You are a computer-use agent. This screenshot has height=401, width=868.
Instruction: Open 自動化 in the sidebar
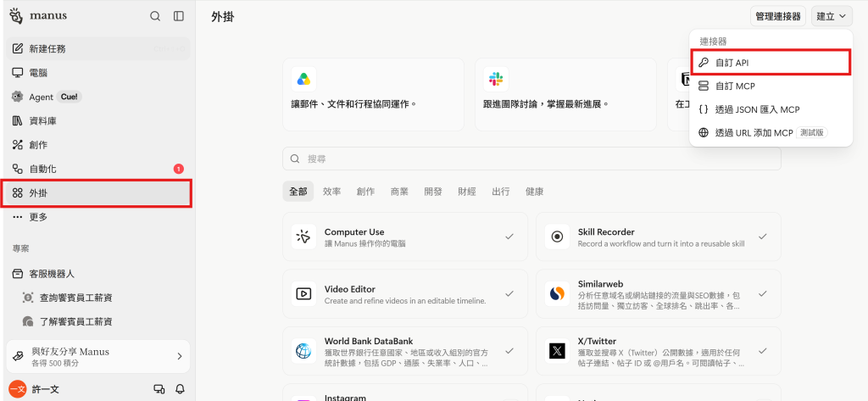click(98, 169)
